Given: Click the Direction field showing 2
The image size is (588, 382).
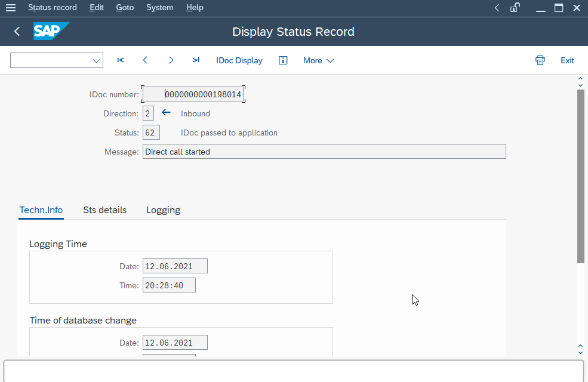Looking at the screenshot, I should click(148, 113).
